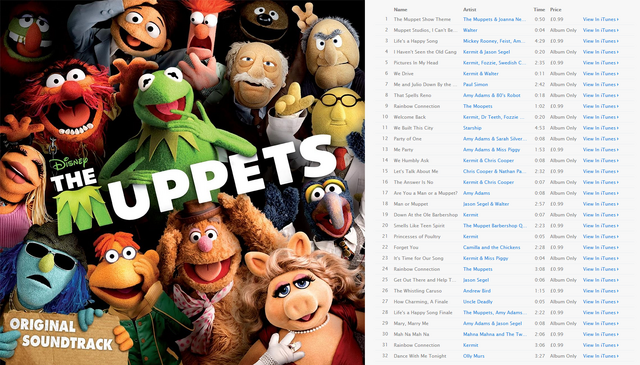Select track name Party of One
Image resolution: width=640 pixels, height=365 pixels.
[407, 139]
